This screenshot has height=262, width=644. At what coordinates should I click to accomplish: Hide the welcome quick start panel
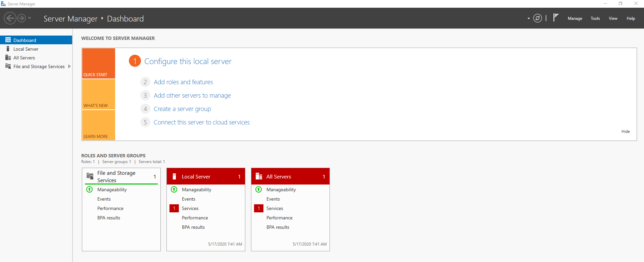[626, 132]
